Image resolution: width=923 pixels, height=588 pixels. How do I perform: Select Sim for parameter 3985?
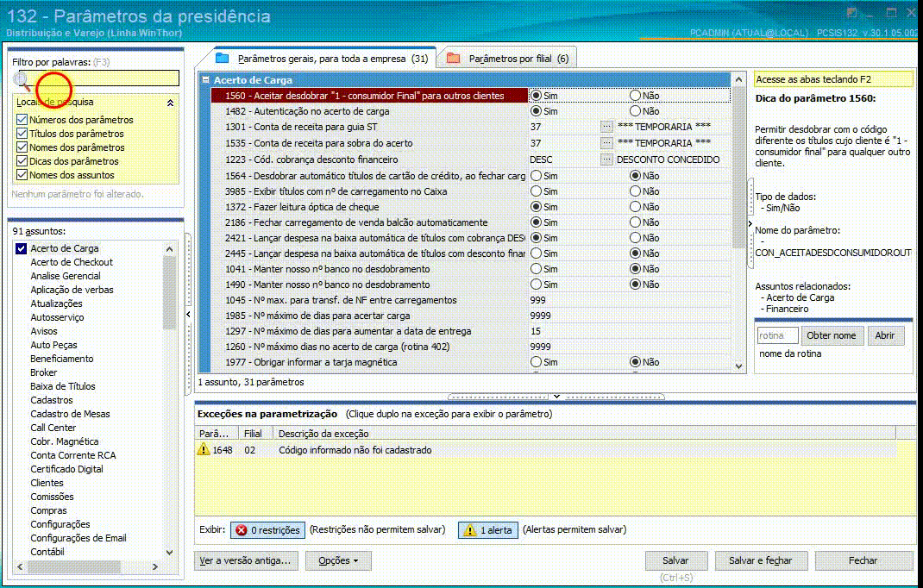coord(536,191)
